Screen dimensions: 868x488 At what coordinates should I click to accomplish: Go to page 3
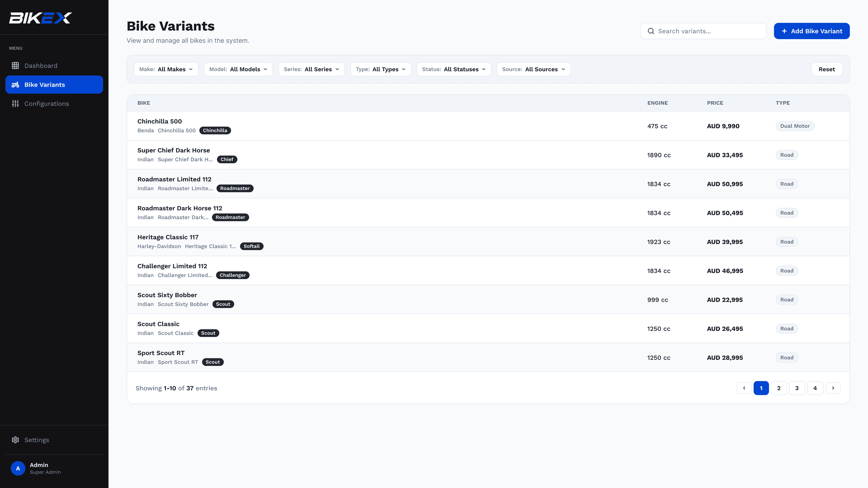pyautogui.click(x=797, y=388)
